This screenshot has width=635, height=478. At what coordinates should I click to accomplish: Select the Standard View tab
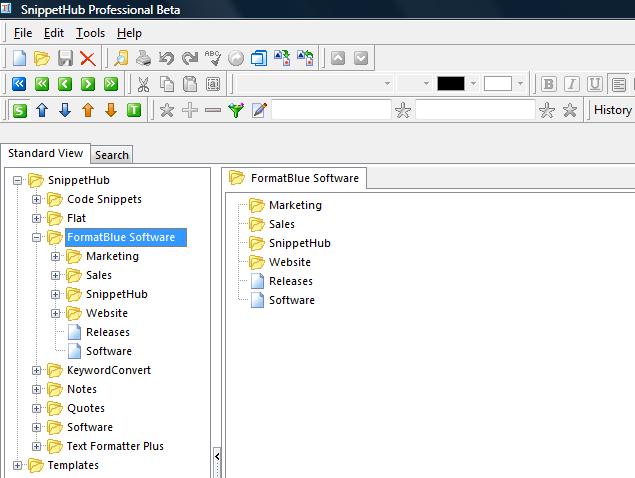click(45, 153)
